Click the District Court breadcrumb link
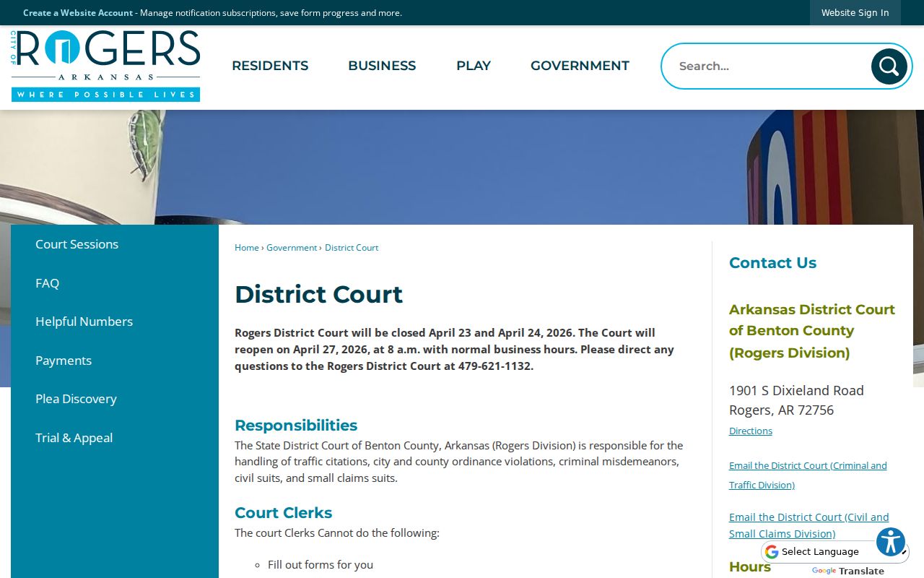This screenshot has width=924, height=578. click(x=352, y=248)
